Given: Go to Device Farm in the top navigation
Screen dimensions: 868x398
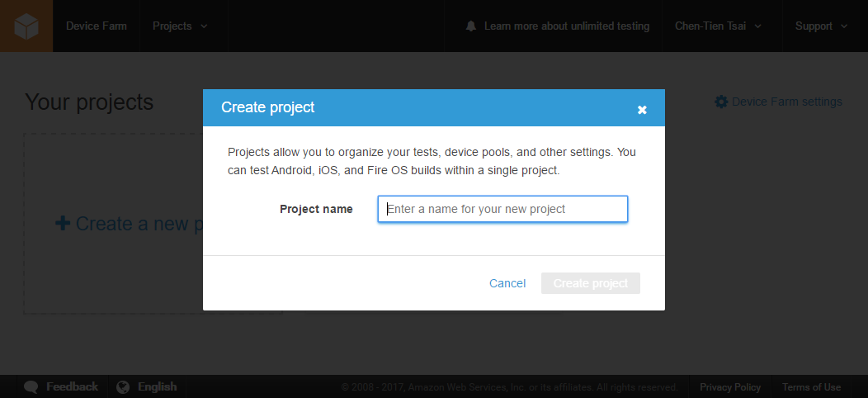Looking at the screenshot, I should click(x=97, y=26).
